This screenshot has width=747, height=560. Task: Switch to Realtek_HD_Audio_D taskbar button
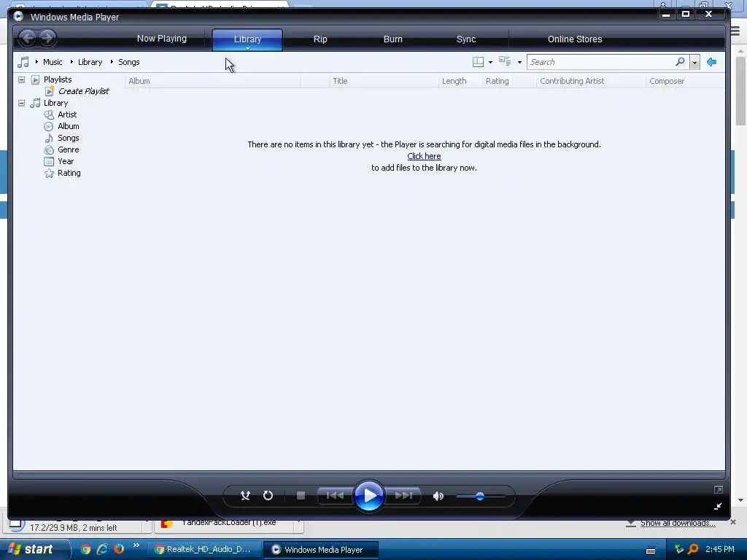[203, 550]
